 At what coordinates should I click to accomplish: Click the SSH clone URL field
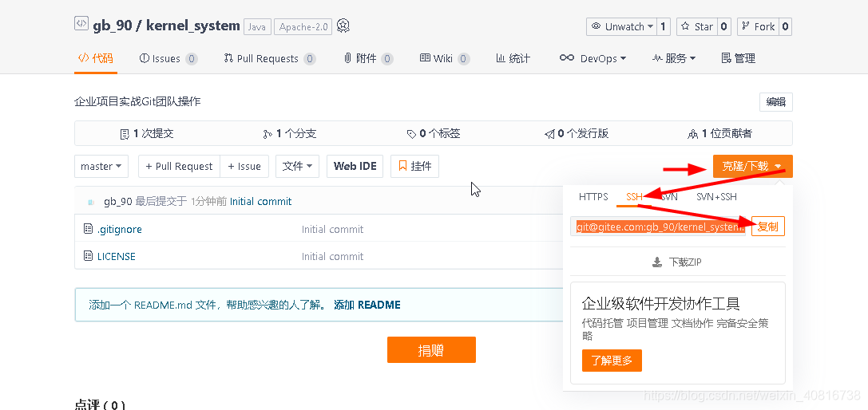[658, 227]
